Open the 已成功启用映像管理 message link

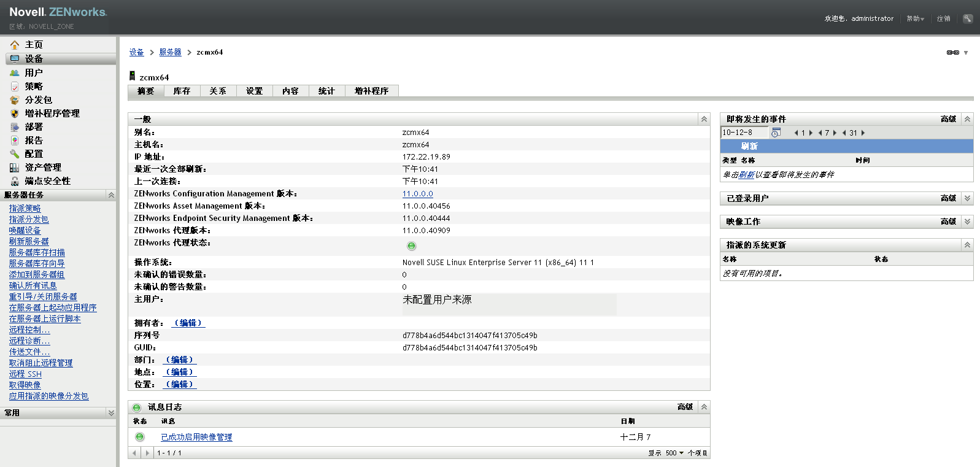point(196,437)
